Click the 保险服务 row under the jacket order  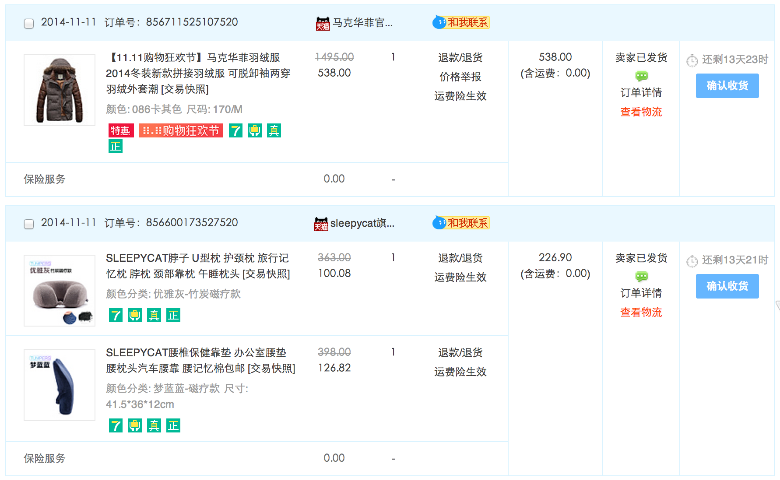pos(257,179)
